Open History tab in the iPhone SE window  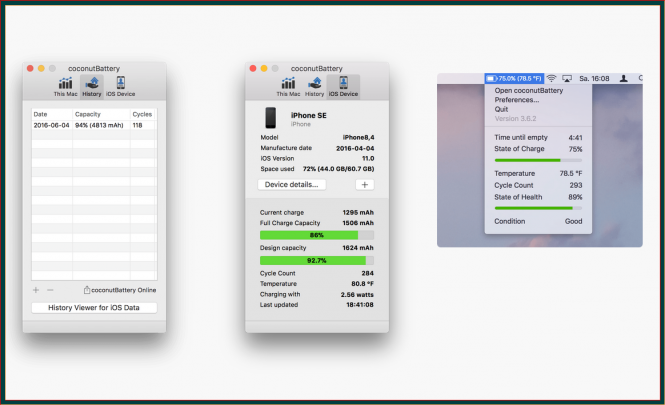pyautogui.click(x=315, y=86)
